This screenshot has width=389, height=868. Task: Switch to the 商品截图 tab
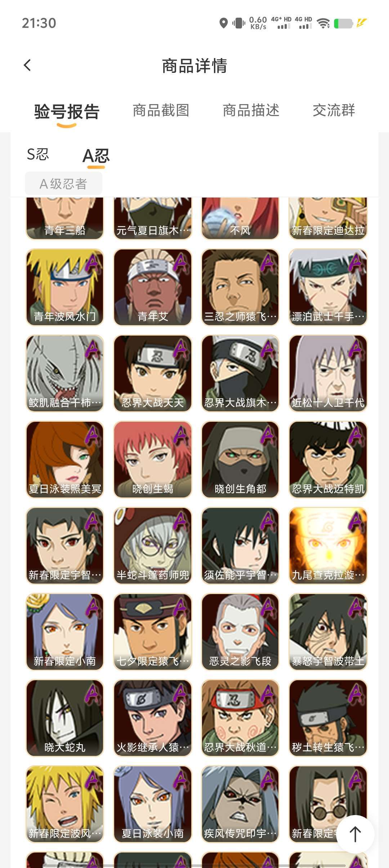click(x=161, y=110)
